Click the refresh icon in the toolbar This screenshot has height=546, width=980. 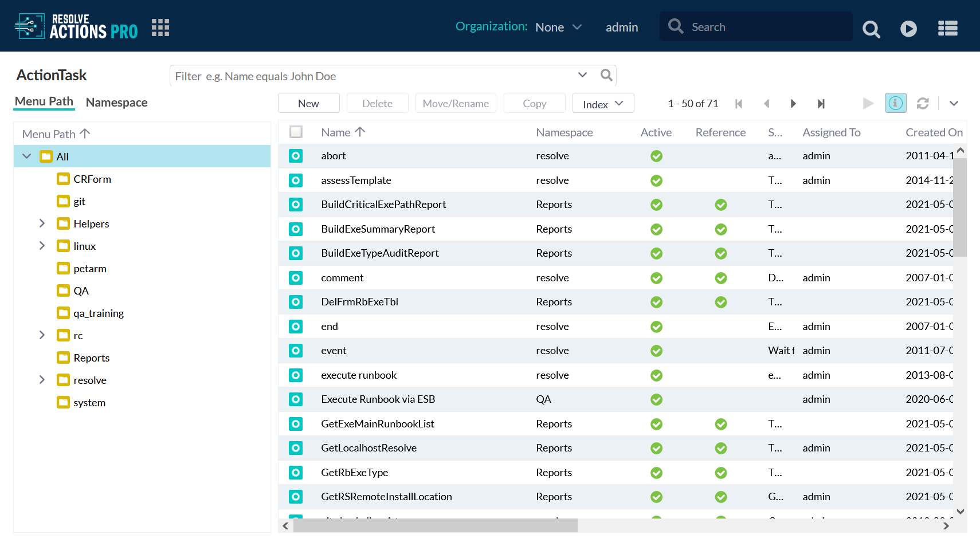pyautogui.click(x=923, y=103)
